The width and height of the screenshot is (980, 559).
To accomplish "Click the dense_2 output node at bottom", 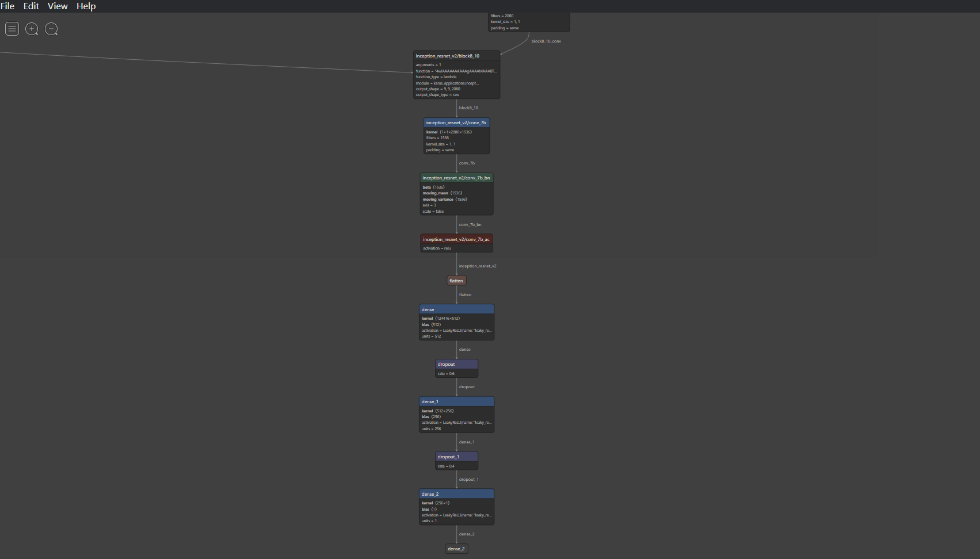I will coord(456,549).
